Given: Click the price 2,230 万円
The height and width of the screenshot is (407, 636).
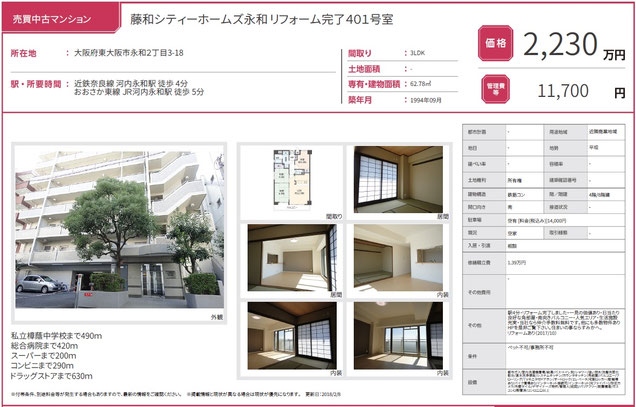Looking at the screenshot, I should point(574,45).
